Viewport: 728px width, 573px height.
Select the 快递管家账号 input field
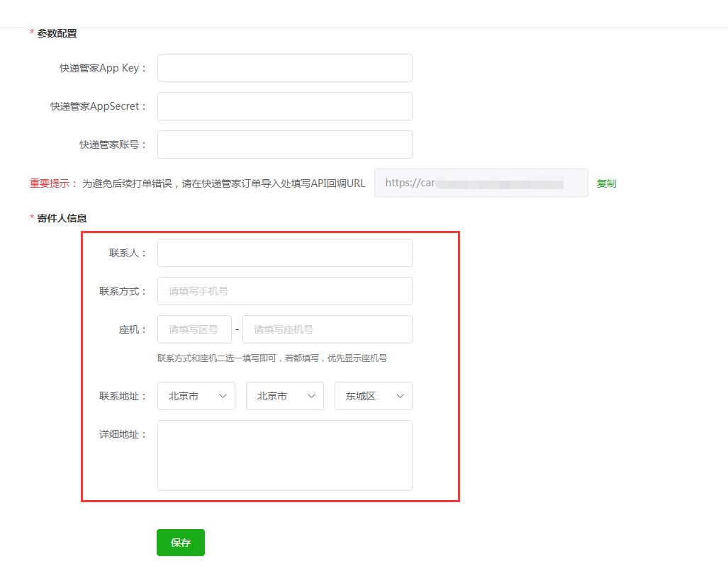tap(284, 144)
